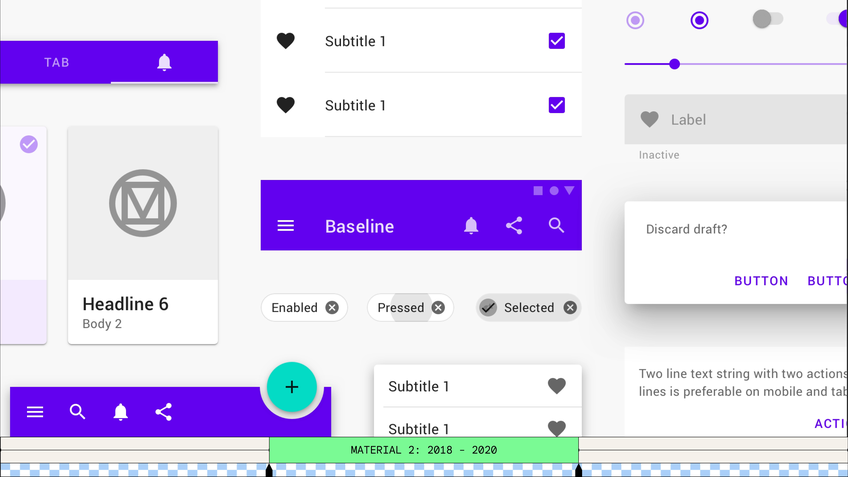Click the purple slider thumb
The image size is (848, 477).
(x=674, y=64)
